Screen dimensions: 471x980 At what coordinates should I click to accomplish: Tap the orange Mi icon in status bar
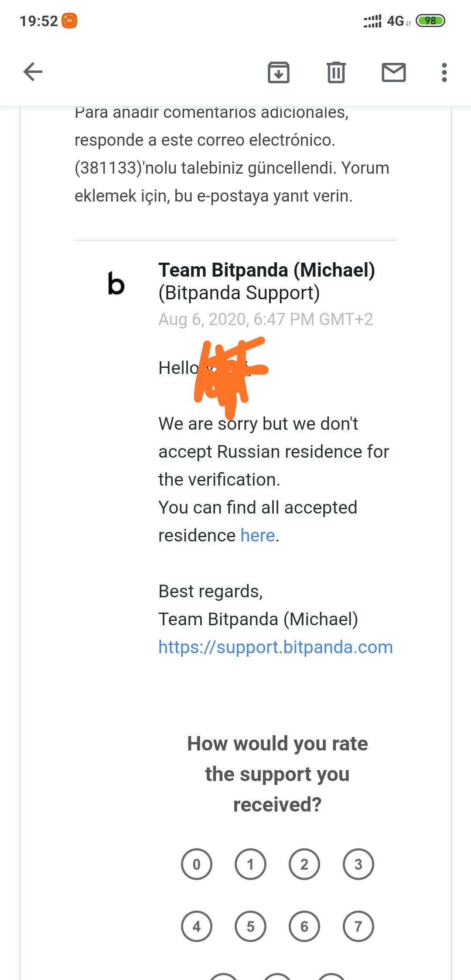(69, 21)
